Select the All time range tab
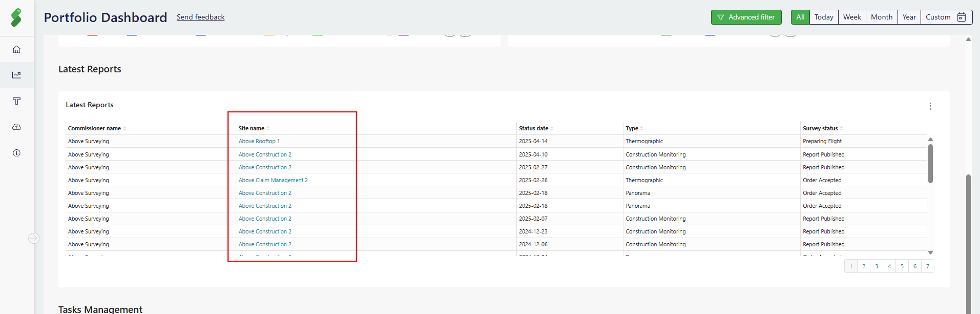The image size is (980, 314). 800,17
